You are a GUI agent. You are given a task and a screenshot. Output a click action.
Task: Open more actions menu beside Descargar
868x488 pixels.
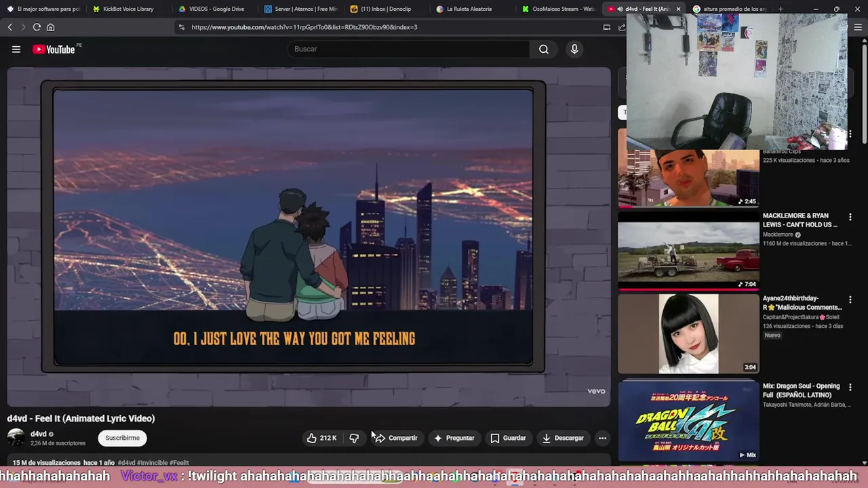click(x=602, y=438)
